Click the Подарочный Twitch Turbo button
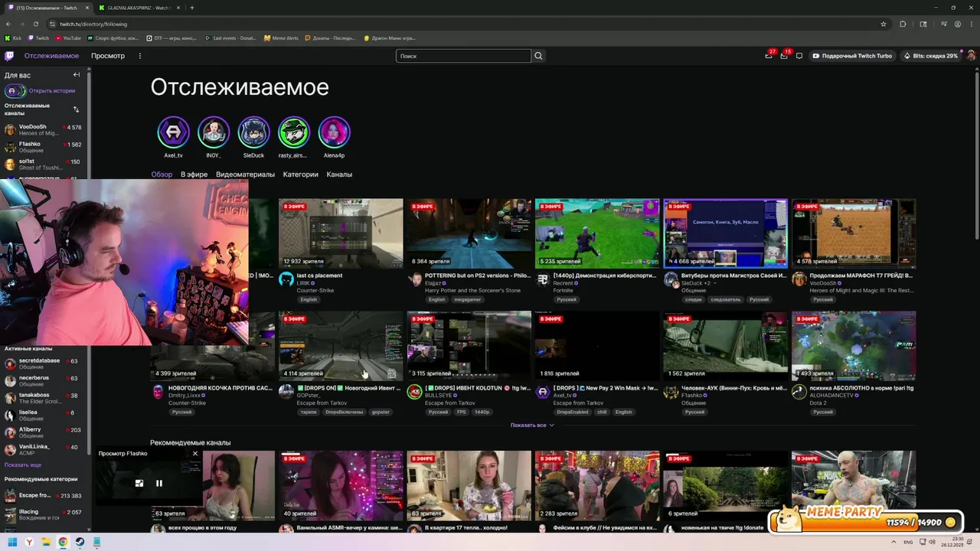Screen dimensions: 980x551 coord(852,56)
